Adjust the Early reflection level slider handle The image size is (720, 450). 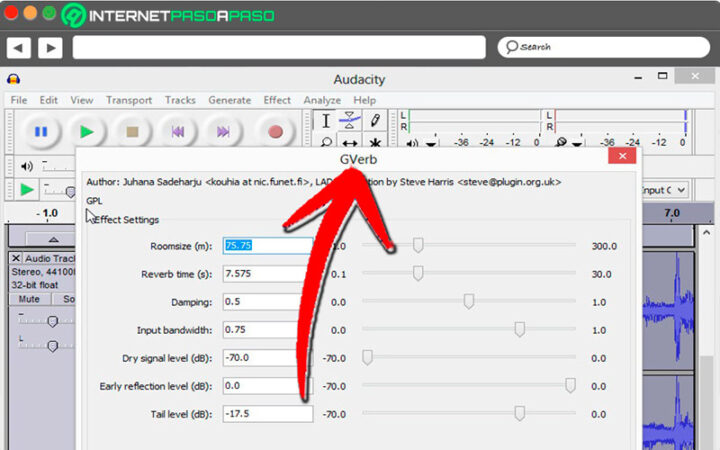coord(570,385)
